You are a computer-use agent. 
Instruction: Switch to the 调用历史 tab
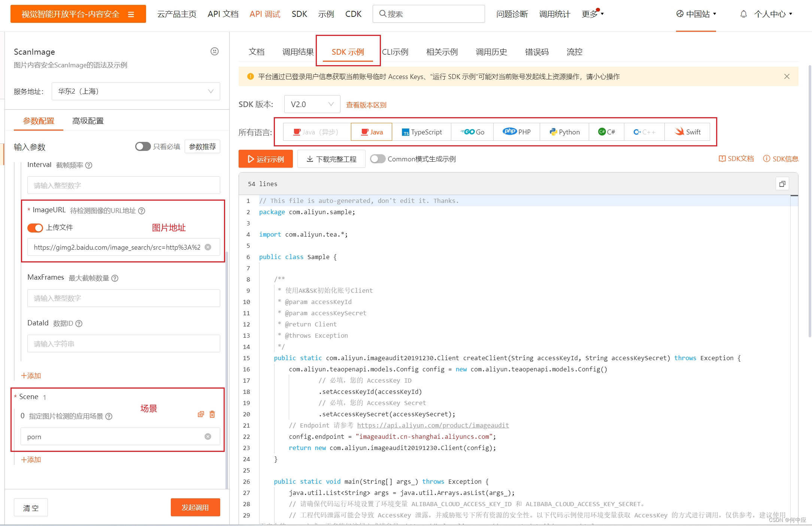(x=491, y=52)
